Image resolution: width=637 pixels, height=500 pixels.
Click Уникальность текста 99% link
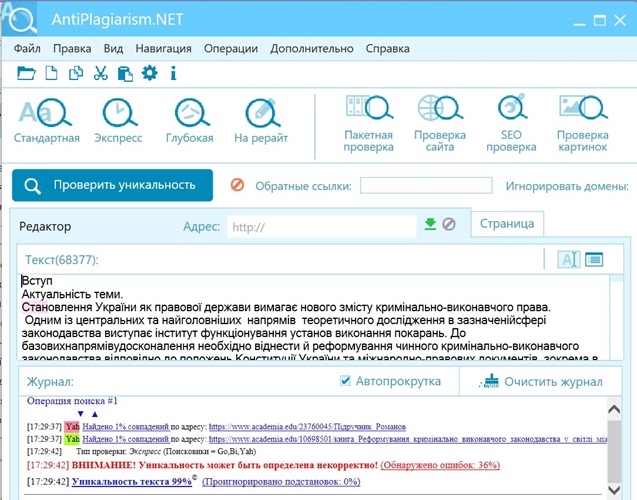pos(132,482)
